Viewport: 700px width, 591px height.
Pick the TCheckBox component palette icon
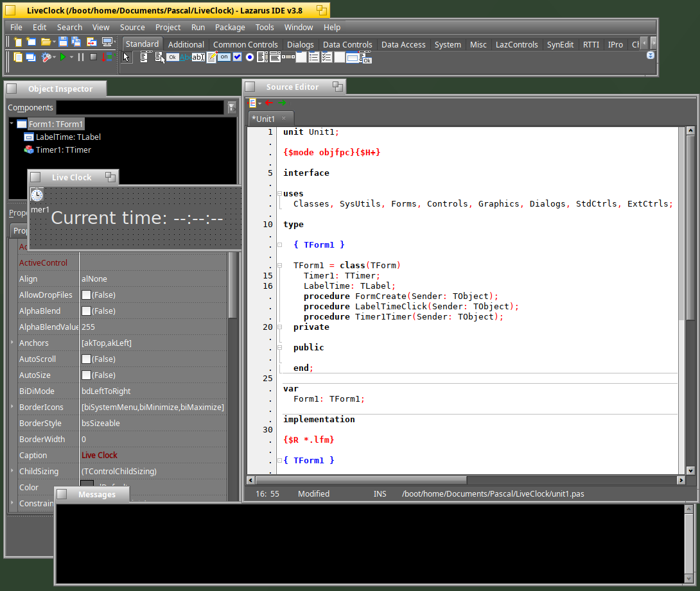coord(237,57)
